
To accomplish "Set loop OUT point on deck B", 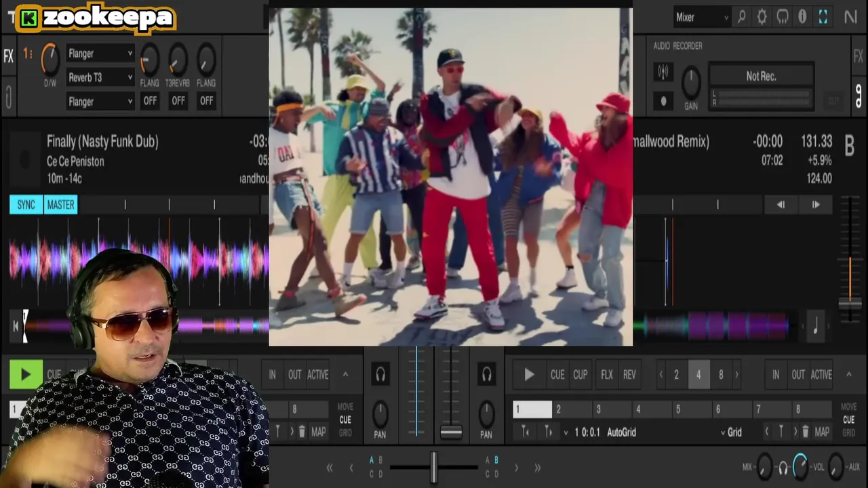I will pos(798,375).
